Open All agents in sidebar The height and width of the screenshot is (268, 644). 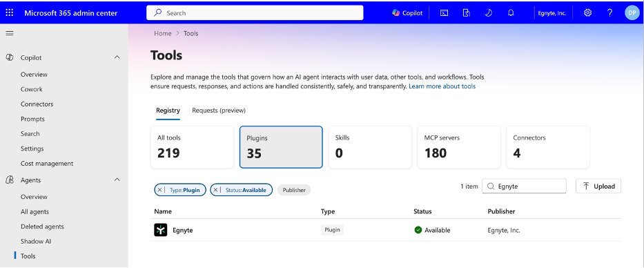35,211
